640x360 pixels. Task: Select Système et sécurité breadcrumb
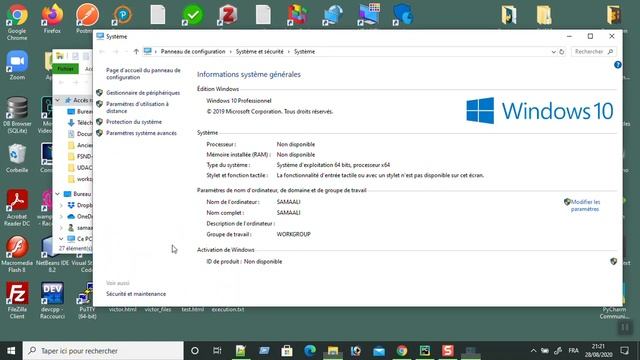[260, 52]
